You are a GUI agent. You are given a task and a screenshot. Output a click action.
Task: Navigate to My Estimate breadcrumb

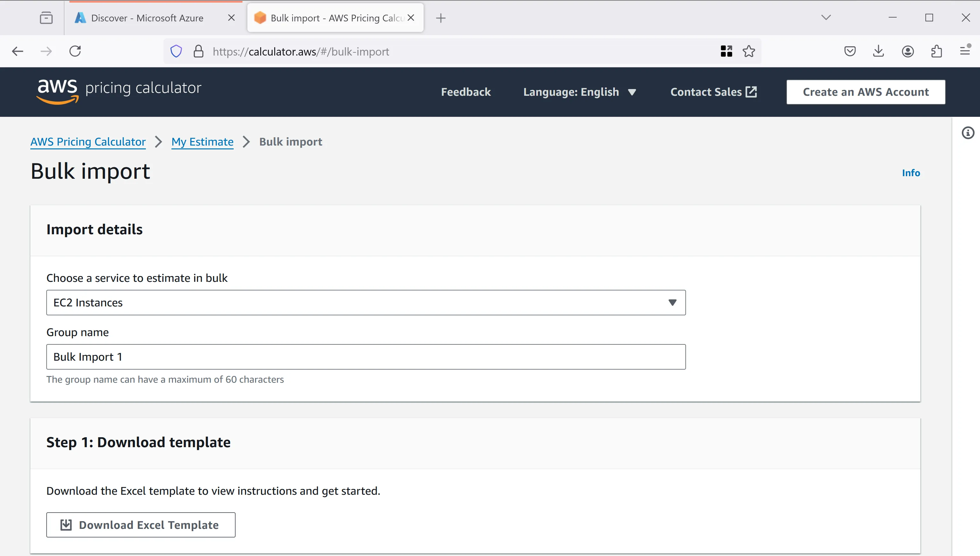pyautogui.click(x=202, y=142)
